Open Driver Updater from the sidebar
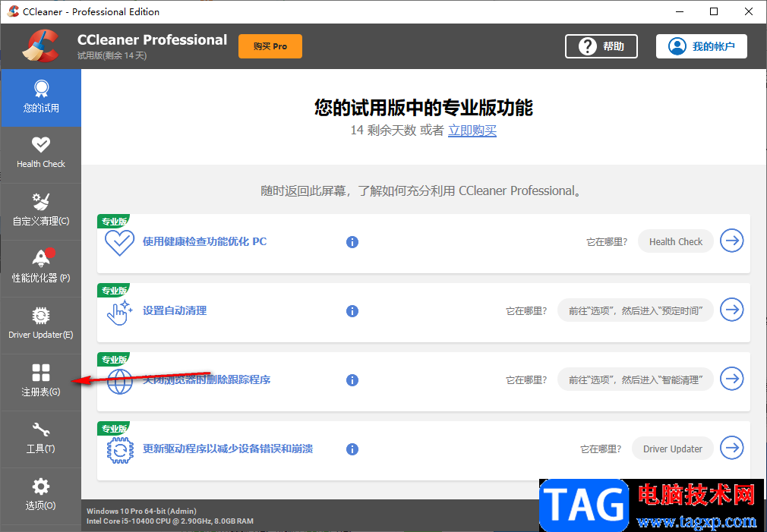 click(x=41, y=319)
